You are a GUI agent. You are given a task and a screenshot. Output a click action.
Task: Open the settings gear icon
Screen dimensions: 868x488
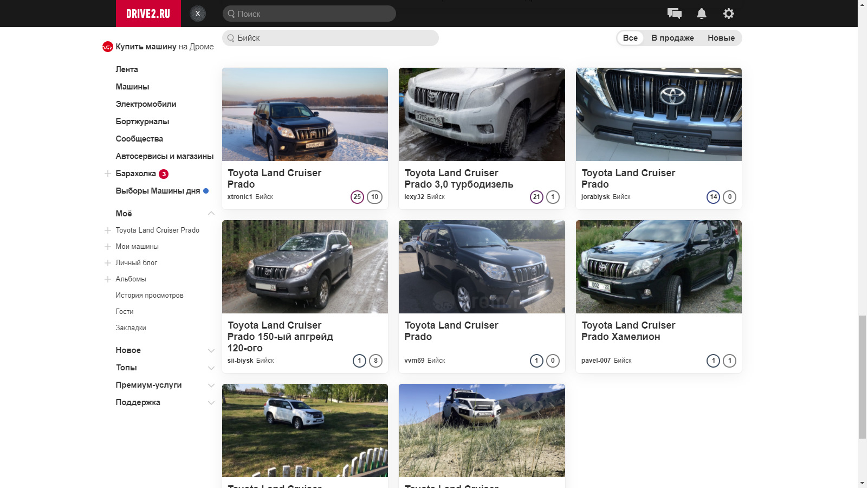(x=729, y=14)
